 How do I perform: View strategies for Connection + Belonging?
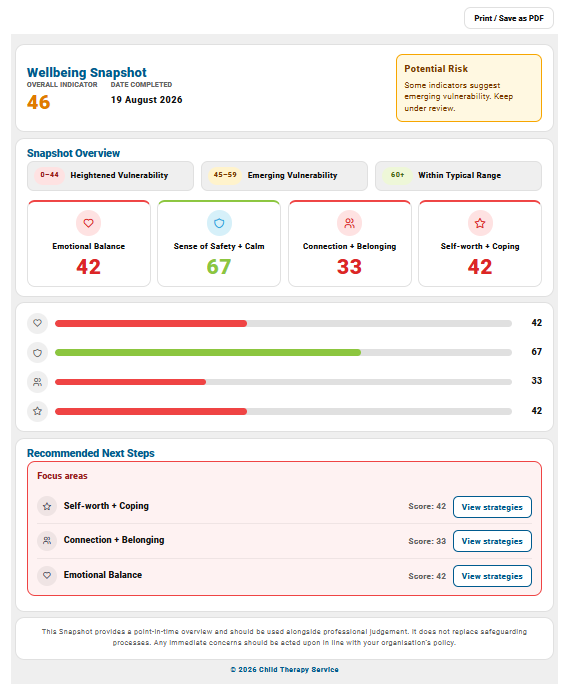492,541
